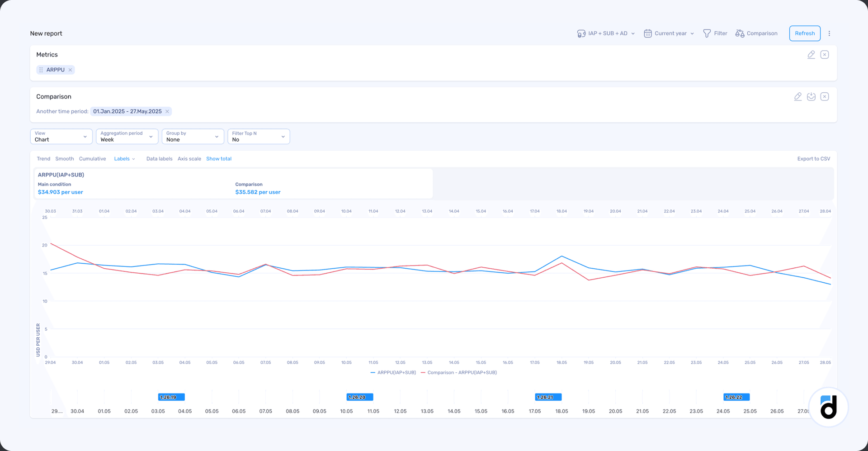The image size is (868, 451).
Task: Click the Filter funnel icon
Action: [707, 33]
